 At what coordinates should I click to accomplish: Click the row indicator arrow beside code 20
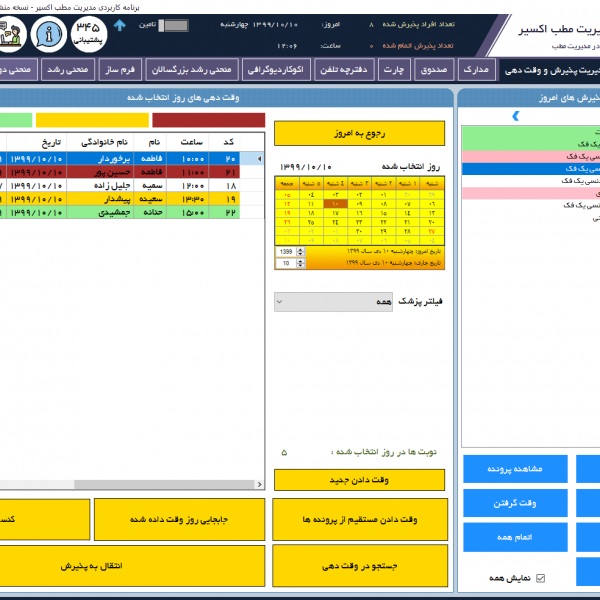(x=260, y=158)
